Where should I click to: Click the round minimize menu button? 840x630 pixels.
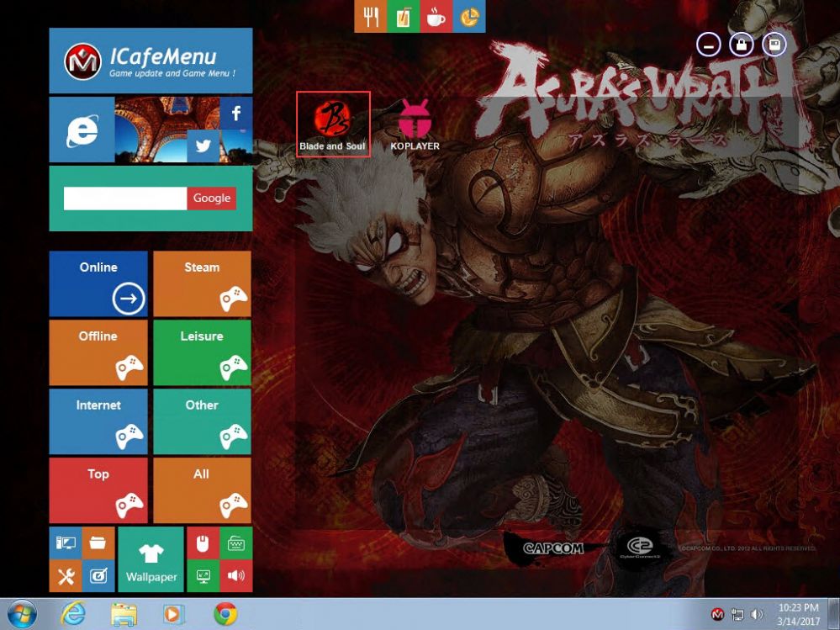pos(709,45)
